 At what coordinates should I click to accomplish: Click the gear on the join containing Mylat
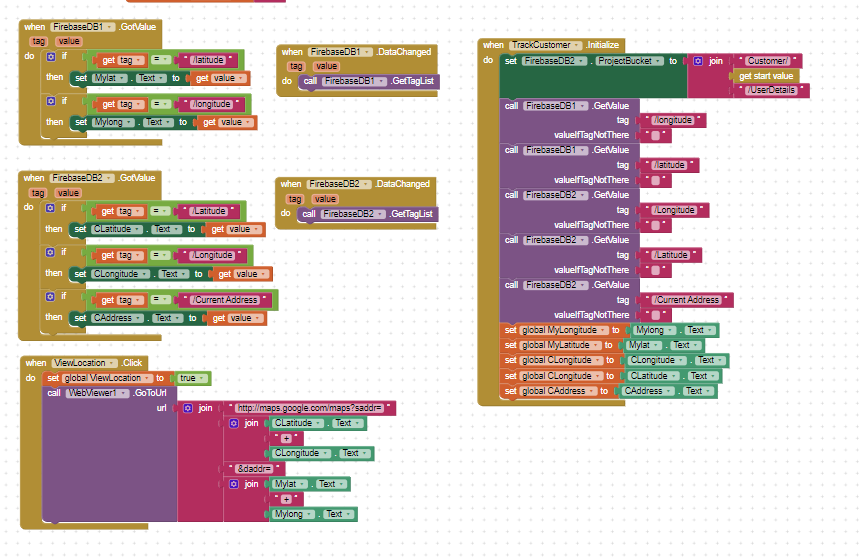[x=234, y=484]
